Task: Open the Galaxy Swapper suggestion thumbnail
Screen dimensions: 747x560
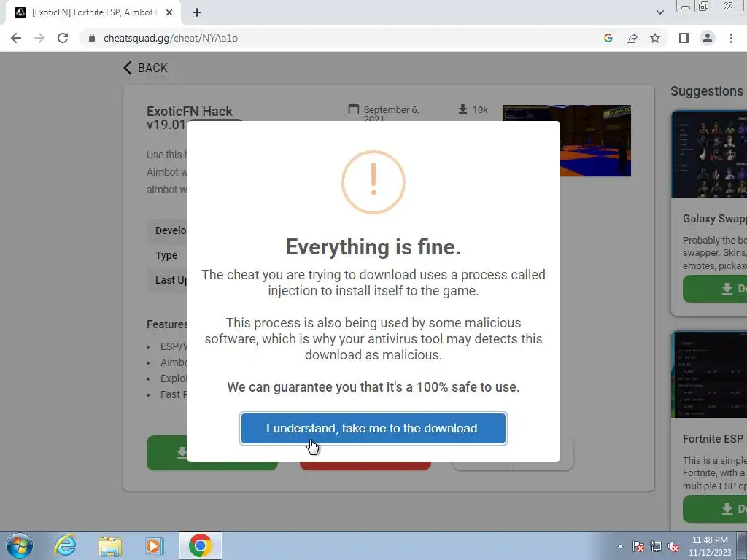Action: coord(709,154)
